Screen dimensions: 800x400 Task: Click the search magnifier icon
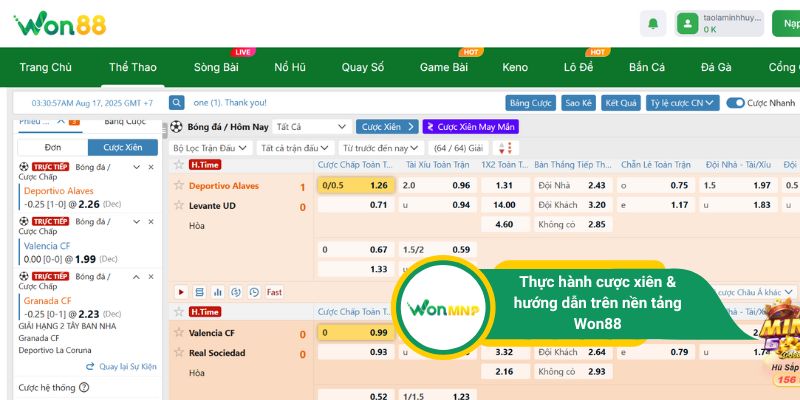coord(177,103)
